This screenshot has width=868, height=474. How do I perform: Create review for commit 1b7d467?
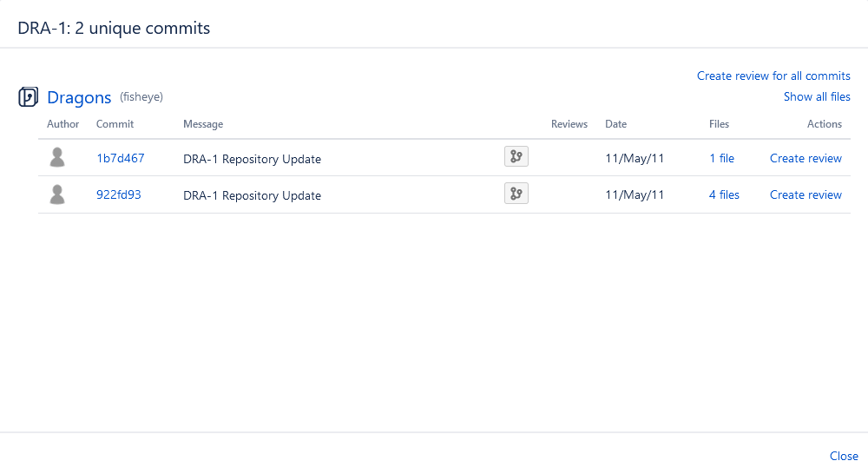click(806, 159)
